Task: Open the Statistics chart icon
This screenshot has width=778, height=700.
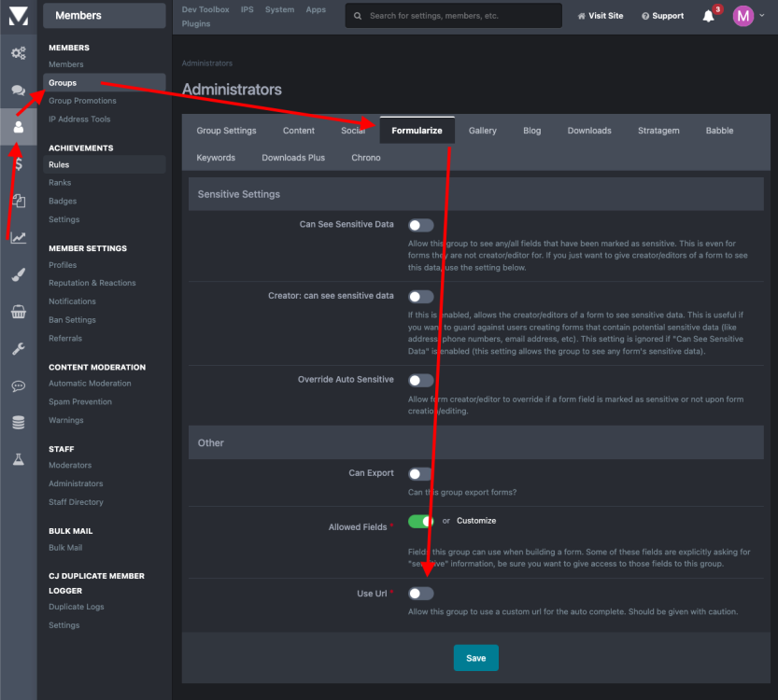Action: point(18,238)
